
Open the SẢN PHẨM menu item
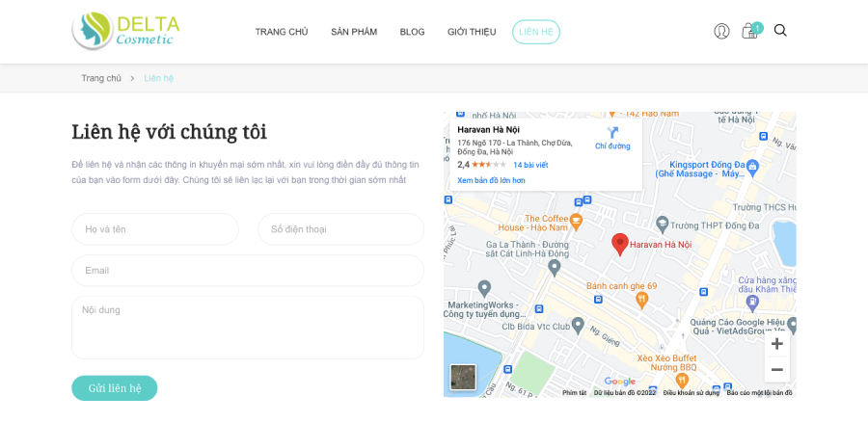(354, 32)
